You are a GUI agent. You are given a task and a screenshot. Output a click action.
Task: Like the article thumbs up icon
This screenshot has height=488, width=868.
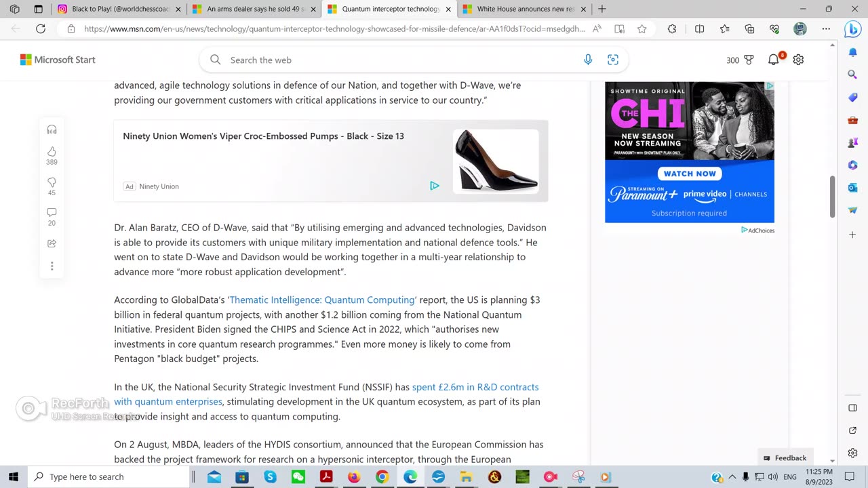pos(52,151)
